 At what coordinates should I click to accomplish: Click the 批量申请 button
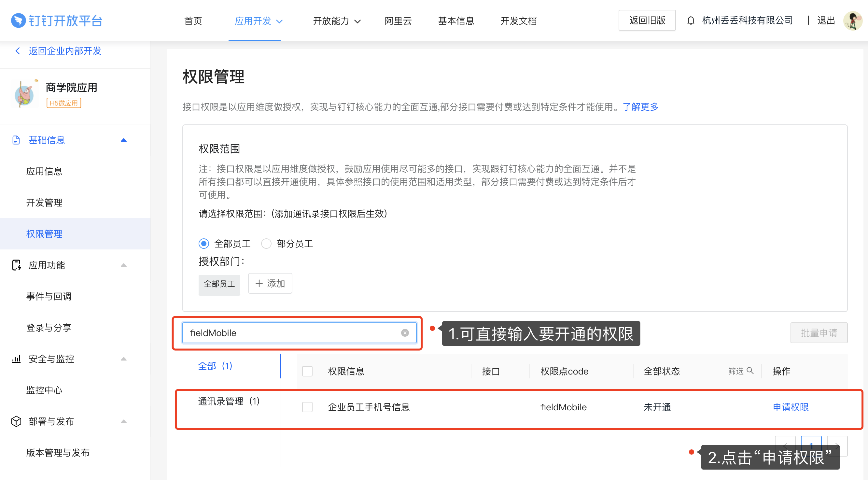[819, 333]
